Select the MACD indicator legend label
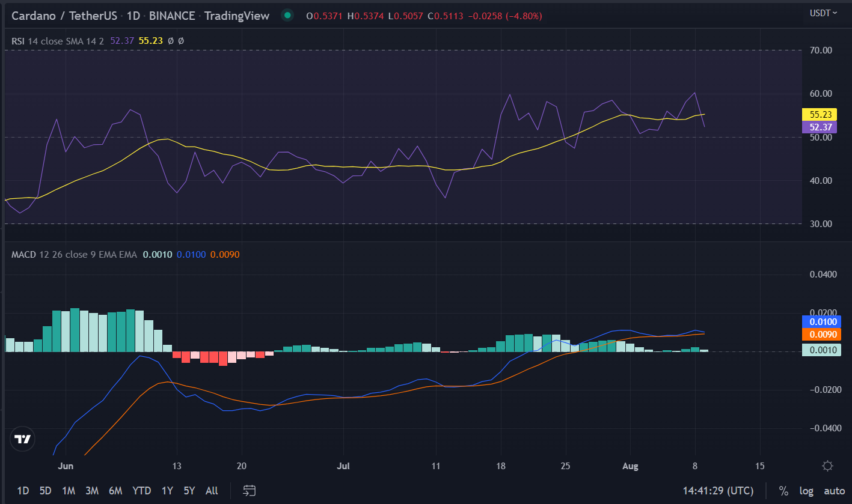 click(x=23, y=255)
